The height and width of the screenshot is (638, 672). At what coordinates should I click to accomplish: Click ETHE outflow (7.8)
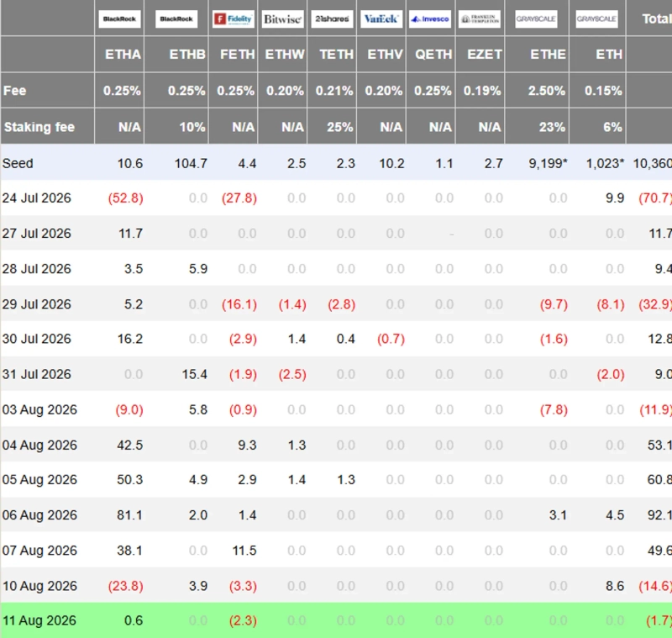point(554,410)
